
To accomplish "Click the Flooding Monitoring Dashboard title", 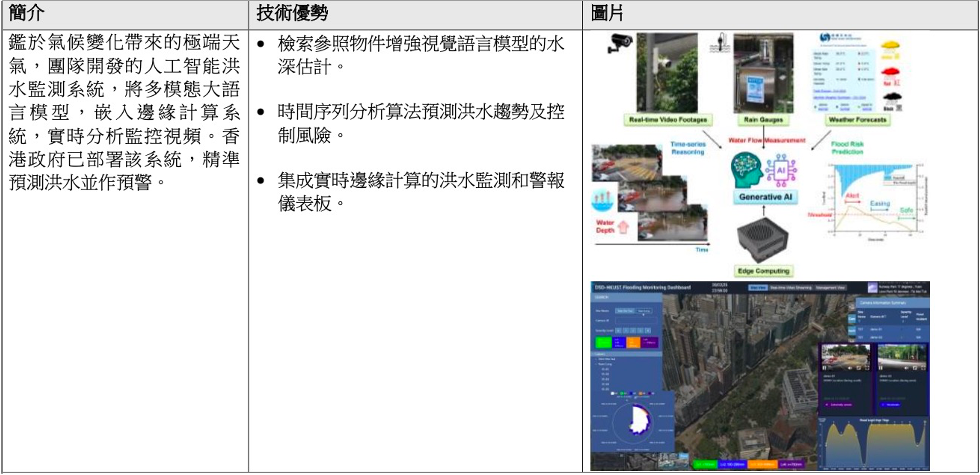I will [x=643, y=287].
